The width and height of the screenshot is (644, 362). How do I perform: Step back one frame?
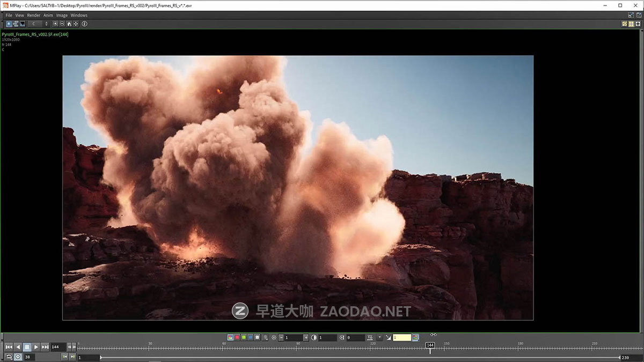point(69,347)
